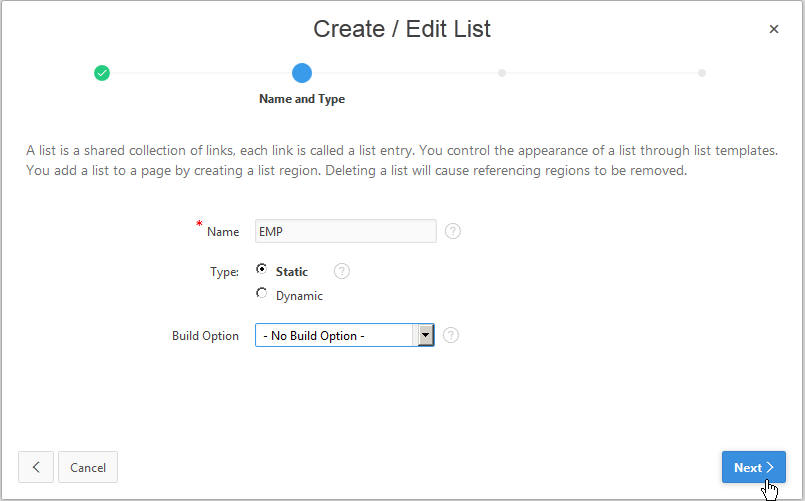Go back using the left chevron button
The height and width of the screenshot is (501, 805).
[36, 467]
